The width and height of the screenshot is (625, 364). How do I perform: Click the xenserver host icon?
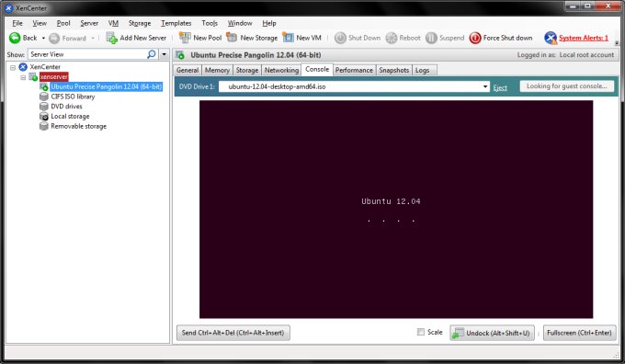[33, 76]
